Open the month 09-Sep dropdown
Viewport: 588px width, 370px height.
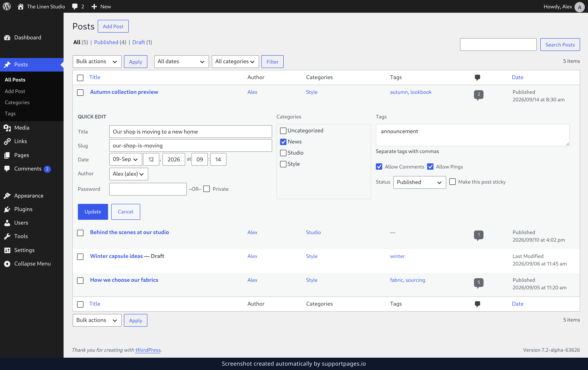(x=126, y=160)
